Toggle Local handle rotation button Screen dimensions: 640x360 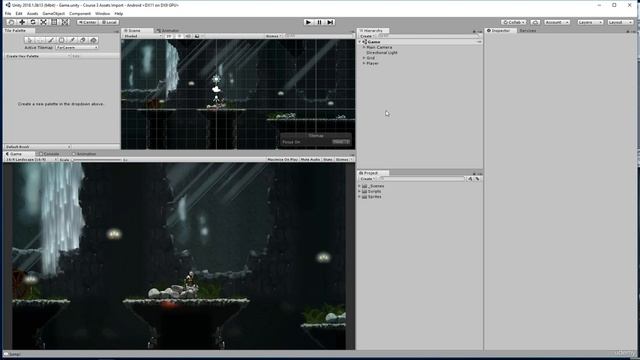coord(109,22)
